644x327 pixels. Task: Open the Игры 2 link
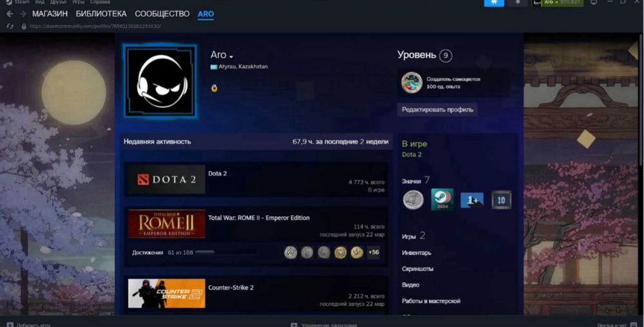tap(413, 236)
